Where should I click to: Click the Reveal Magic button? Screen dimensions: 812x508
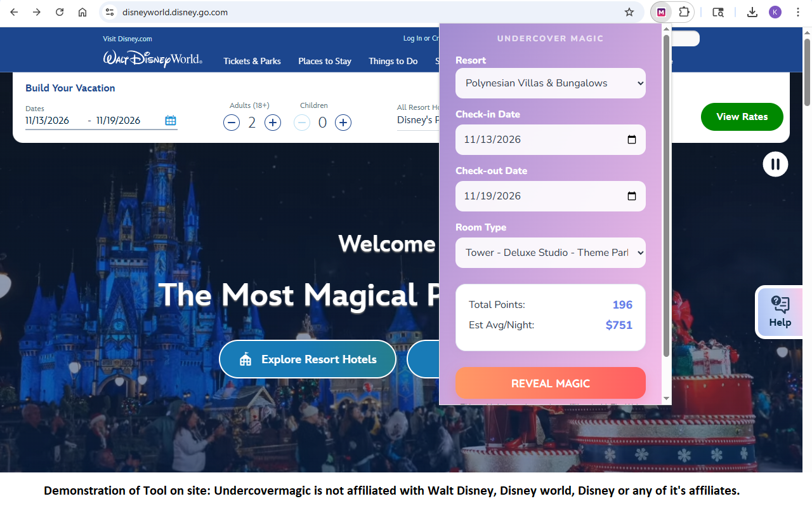pos(549,383)
